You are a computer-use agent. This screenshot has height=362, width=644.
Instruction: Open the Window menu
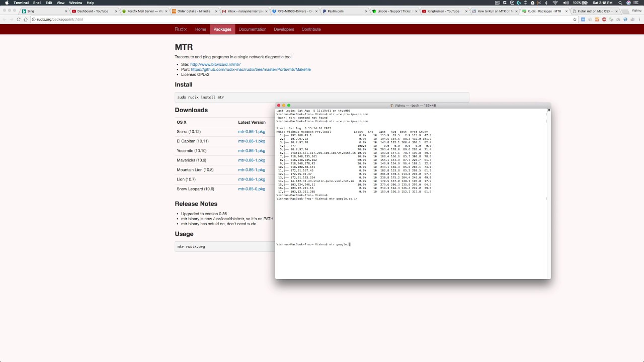[x=75, y=3]
